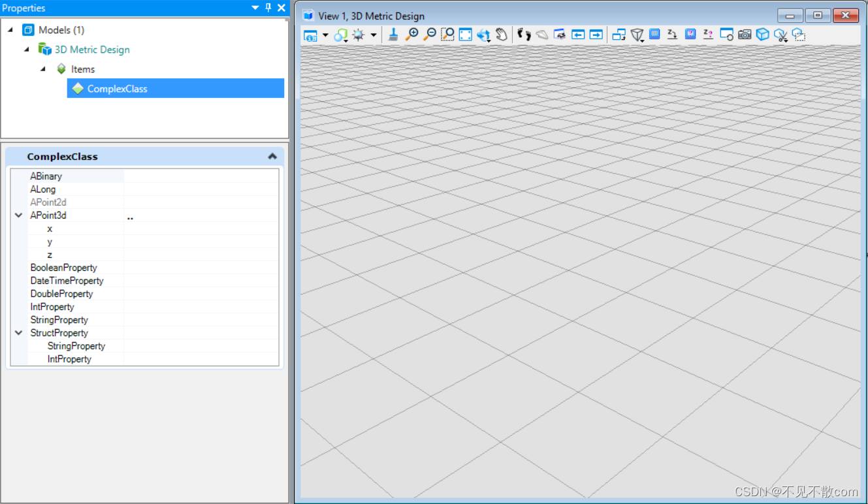Select the DateTimeProperty row
Viewport: 868px width, 504px height.
(x=145, y=281)
